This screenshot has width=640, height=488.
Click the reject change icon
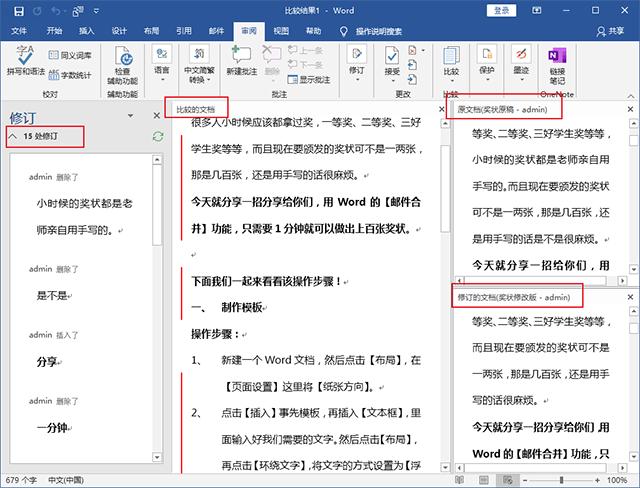413,50
